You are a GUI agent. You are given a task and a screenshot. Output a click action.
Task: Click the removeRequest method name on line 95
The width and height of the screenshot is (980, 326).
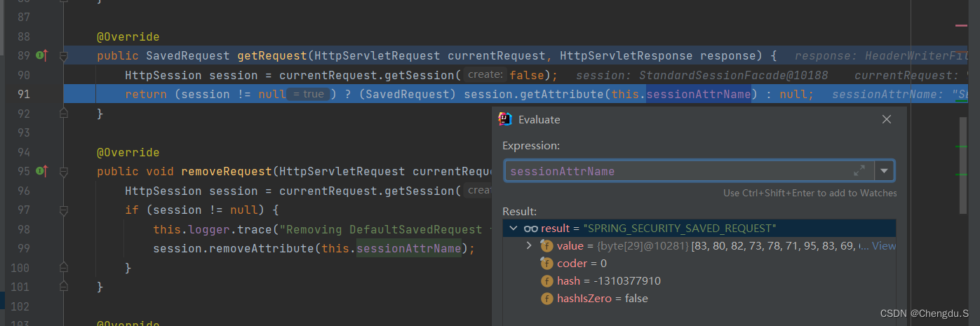pyautogui.click(x=226, y=171)
